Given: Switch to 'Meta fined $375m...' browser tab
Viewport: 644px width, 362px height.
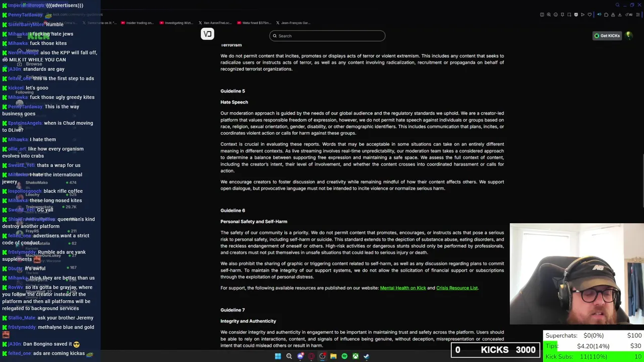Looking at the screenshot, I should coord(254,23).
